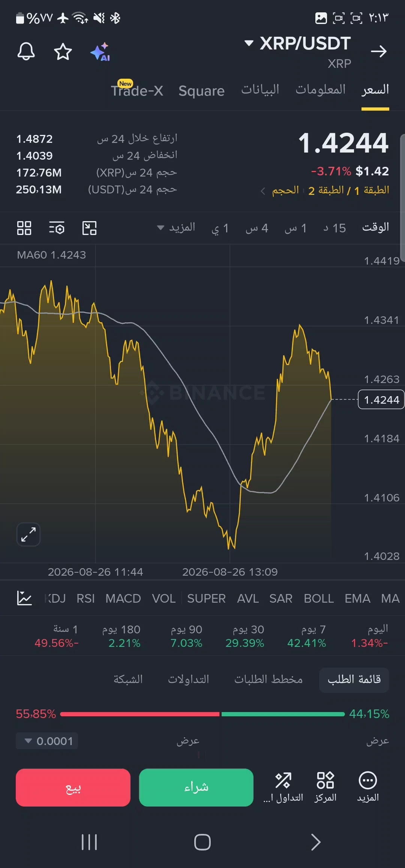The image size is (405, 868).
Task: Open chart display settings icon
Action: (57, 228)
